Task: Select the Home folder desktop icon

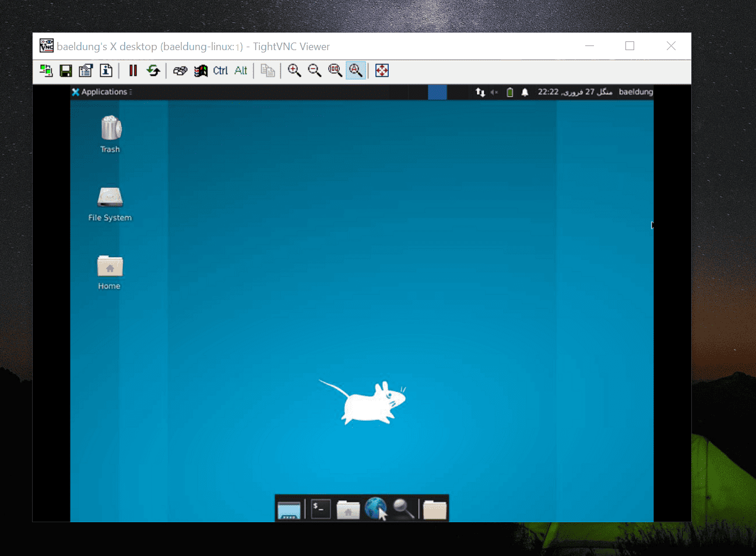Action: pyautogui.click(x=110, y=272)
